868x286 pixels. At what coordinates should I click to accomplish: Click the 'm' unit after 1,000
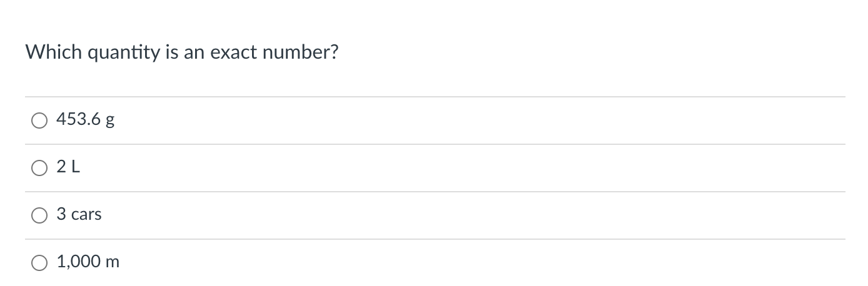coord(113,263)
